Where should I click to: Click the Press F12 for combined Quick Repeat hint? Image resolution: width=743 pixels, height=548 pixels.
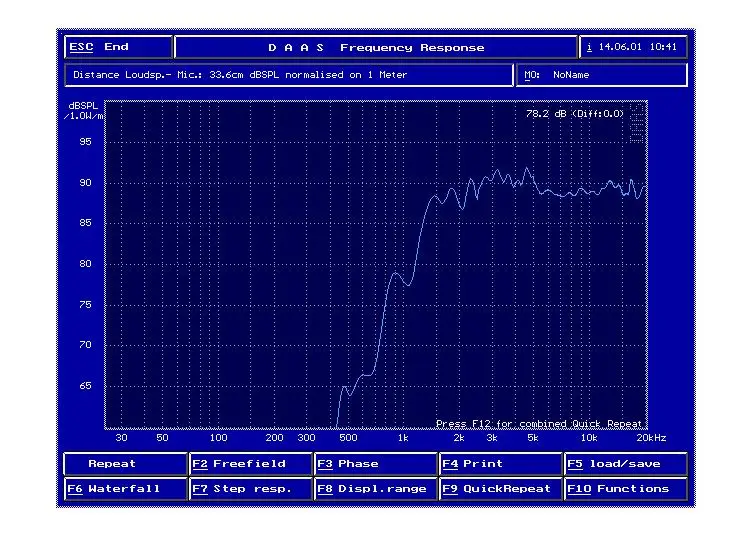tap(539, 423)
